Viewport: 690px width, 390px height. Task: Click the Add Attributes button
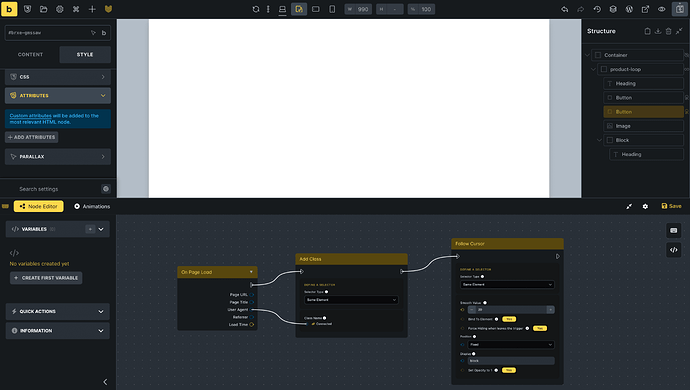[32, 137]
